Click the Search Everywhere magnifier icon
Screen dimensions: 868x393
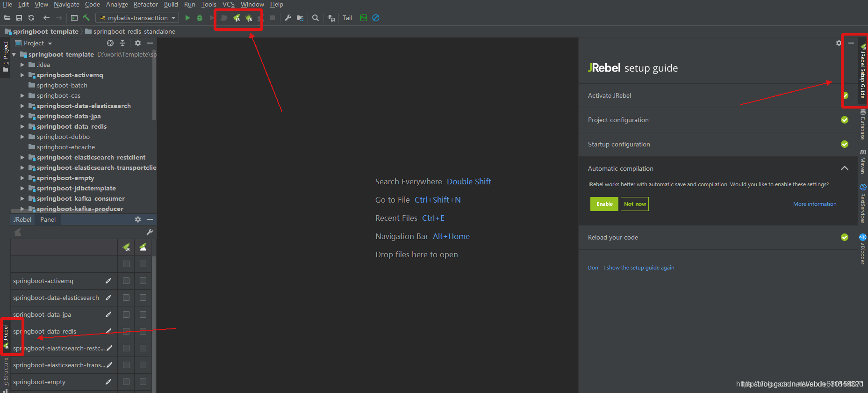[x=316, y=18]
